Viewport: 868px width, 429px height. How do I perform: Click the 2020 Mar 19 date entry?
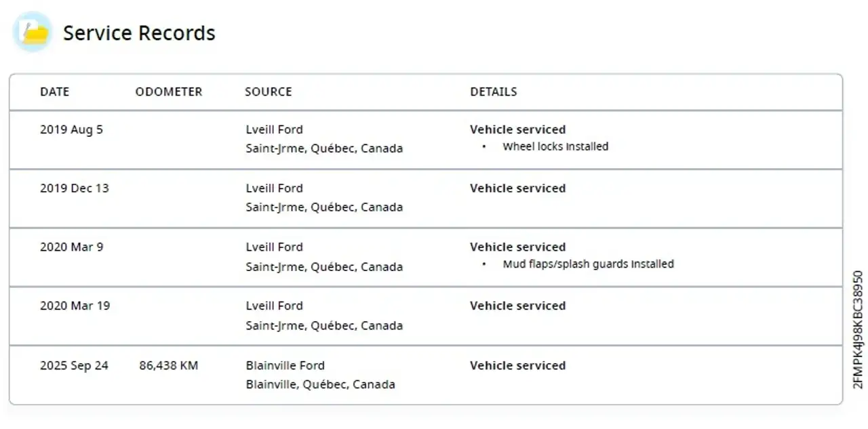point(75,306)
